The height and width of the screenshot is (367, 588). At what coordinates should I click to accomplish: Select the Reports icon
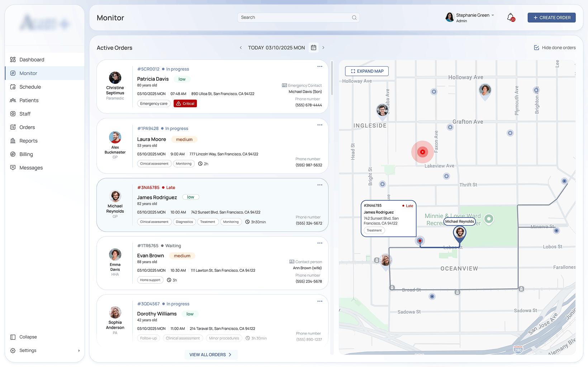(x=13, y=141)
